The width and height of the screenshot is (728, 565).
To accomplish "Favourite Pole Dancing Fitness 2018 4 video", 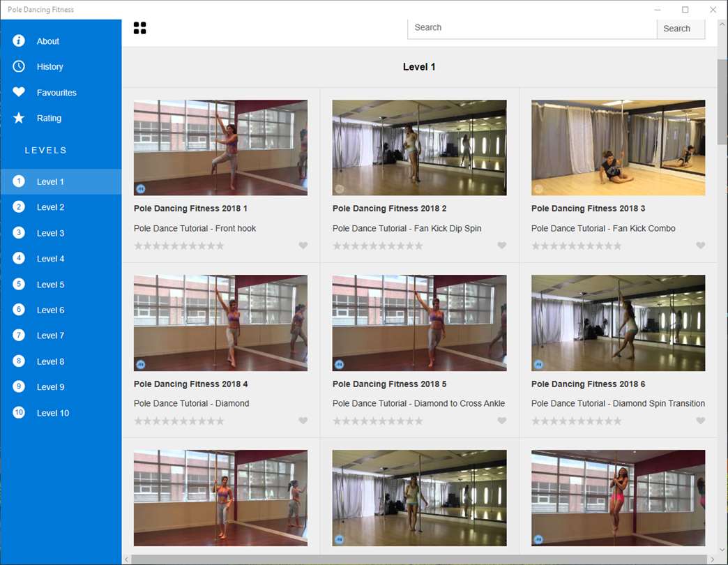I will point(303,421).
